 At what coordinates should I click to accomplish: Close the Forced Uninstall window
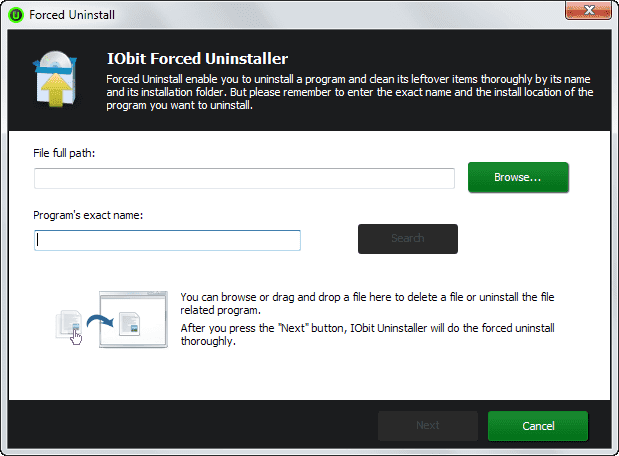[588, 10]
